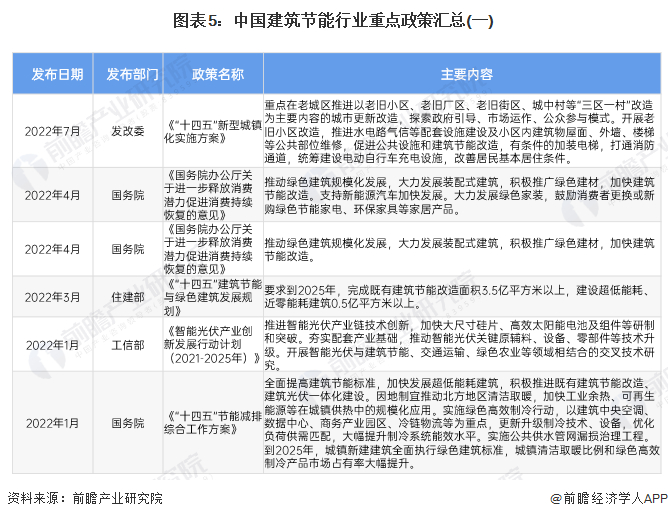The image size is (668, 519).
Task: Click the chart title 图表5 heading
Action: [333, 21]
